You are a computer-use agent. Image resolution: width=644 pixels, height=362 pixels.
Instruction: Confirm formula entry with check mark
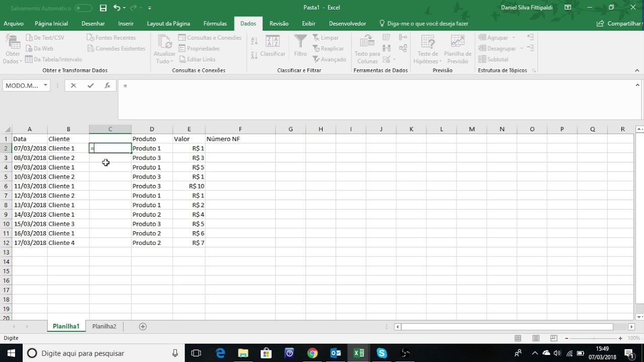[x=91, y=85]
